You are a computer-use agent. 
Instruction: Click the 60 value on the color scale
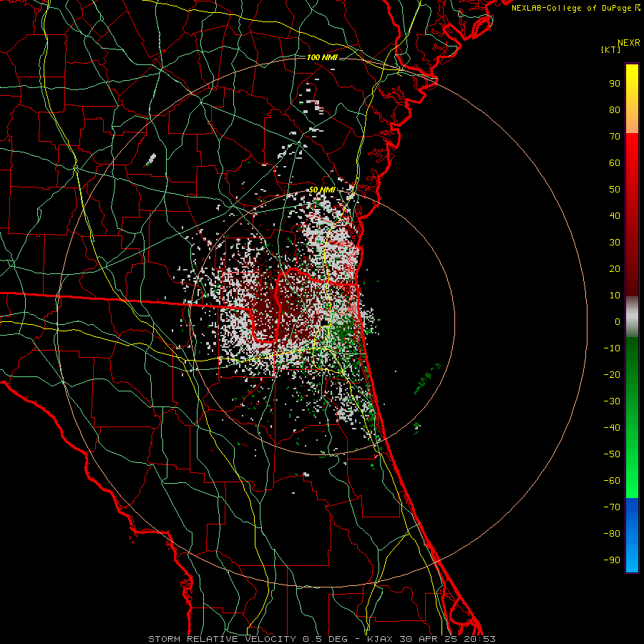[x=615, y=163]
